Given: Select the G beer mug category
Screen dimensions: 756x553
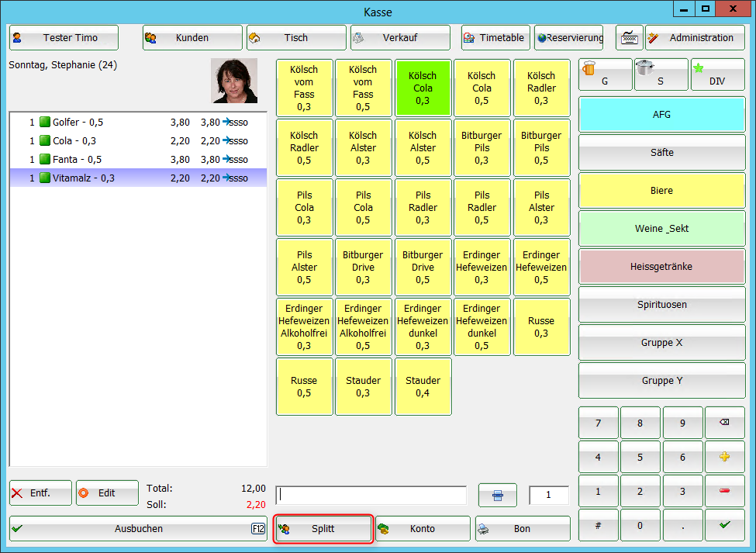Looking at the screenshot, I should tap(605, 75).
